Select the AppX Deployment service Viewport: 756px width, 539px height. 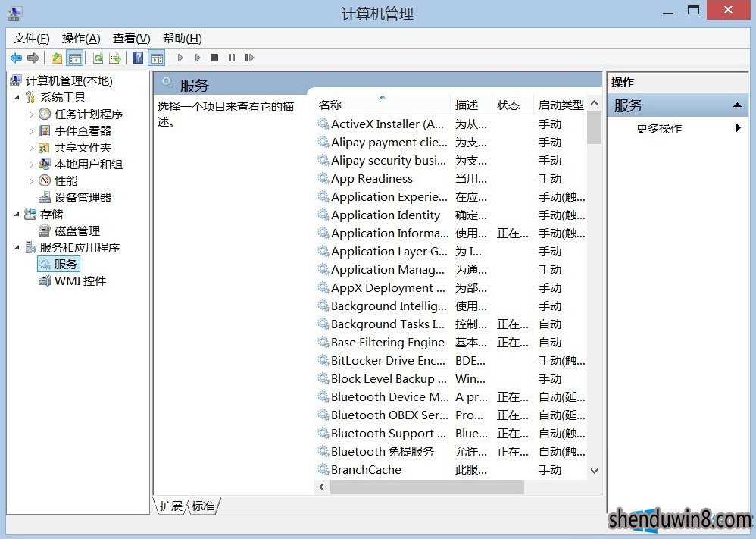(x=451, y=288)
